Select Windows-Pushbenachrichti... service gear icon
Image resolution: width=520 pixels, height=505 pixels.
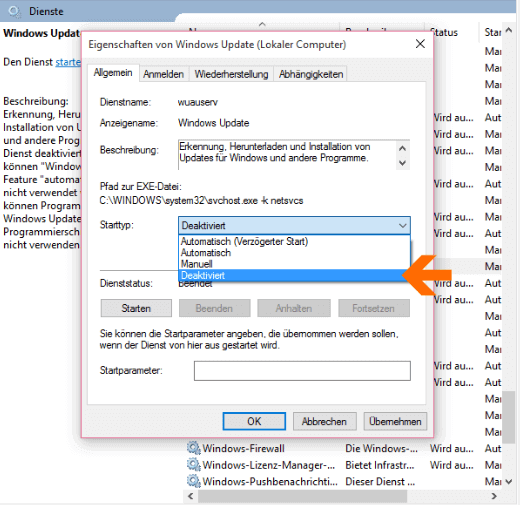(193, 481)
